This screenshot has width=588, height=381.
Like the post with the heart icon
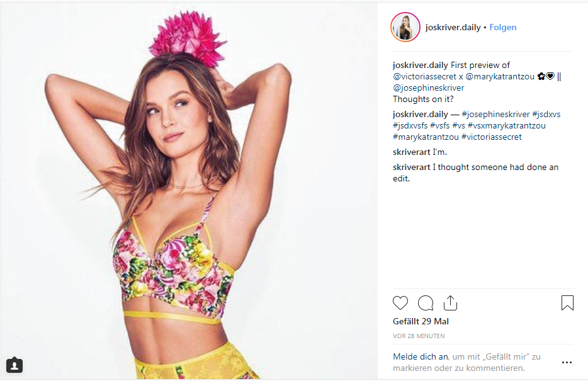pos(400,303)
